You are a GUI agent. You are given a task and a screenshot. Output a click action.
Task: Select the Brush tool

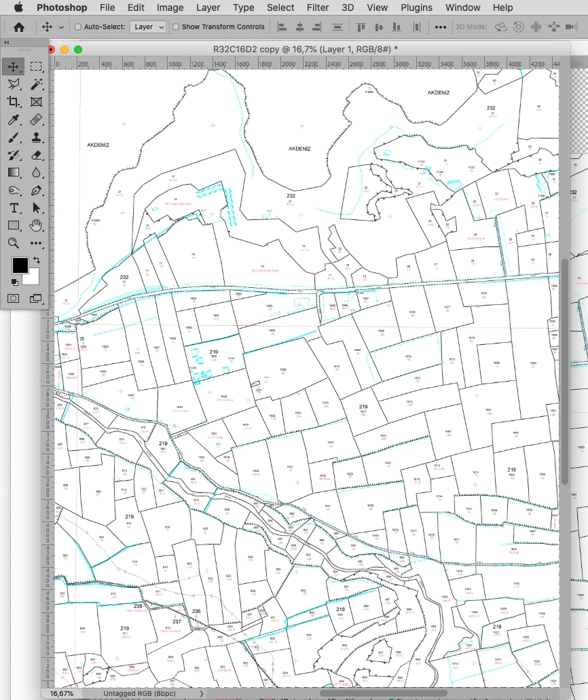coord(14,137)
